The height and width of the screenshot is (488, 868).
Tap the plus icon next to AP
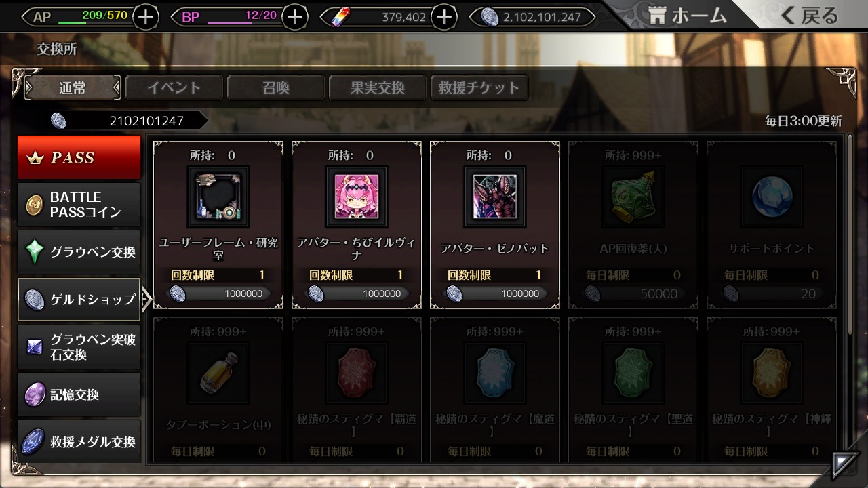pos(146,17)
